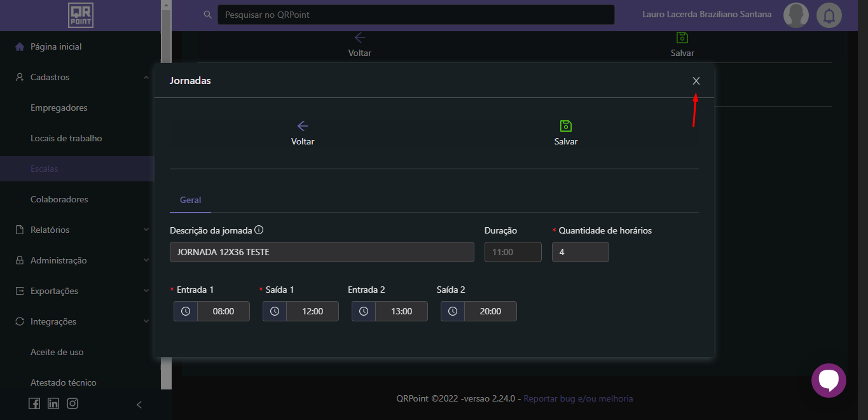The image size is (868, 420).
Task: Open the notifications bell icon
Action: pos(829,15)
